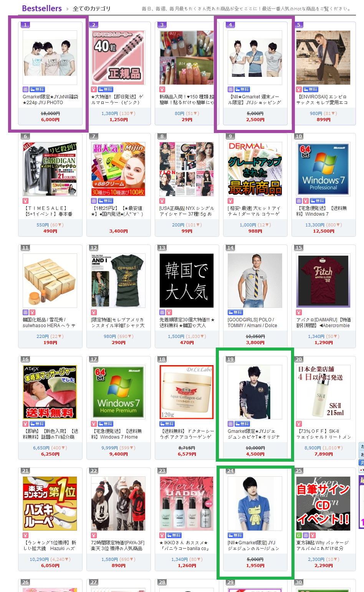364x592 pixels.
Task: Click the pink Y icon on item 3
Action: point(162,90)
